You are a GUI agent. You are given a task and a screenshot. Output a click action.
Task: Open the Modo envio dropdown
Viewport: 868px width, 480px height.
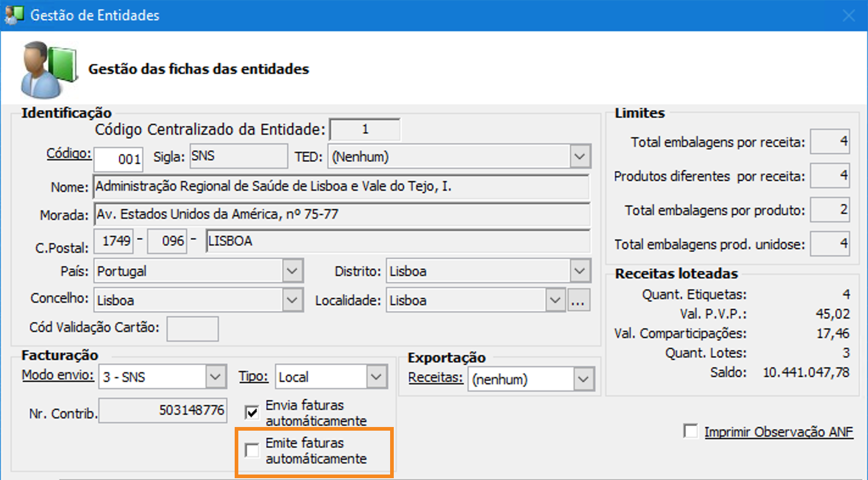(215, 377)
